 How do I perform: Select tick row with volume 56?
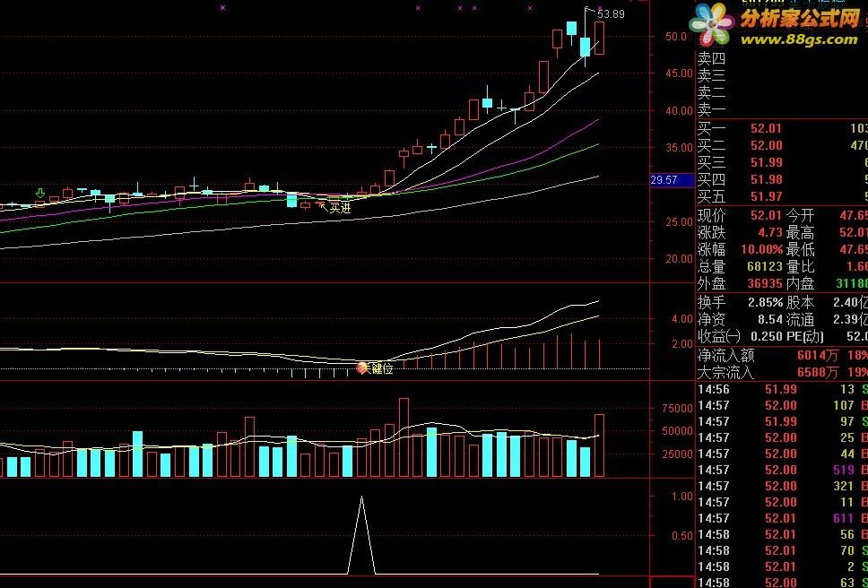(782, 535)
